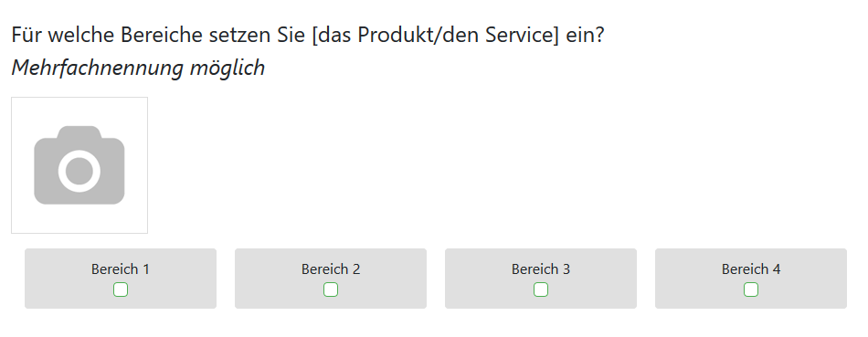Check the green box below Bereich 3

point(541,290)
